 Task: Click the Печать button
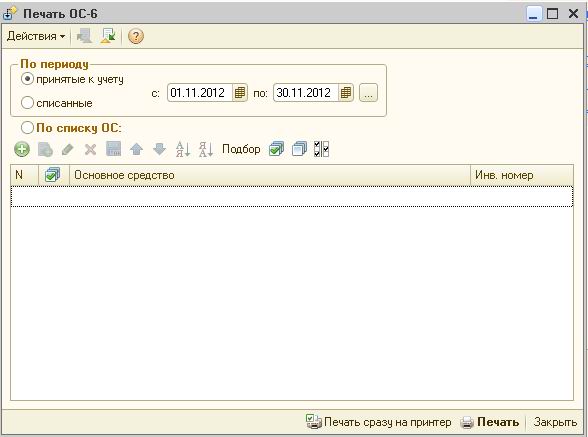pyautogui.click(x=490, y=422)
